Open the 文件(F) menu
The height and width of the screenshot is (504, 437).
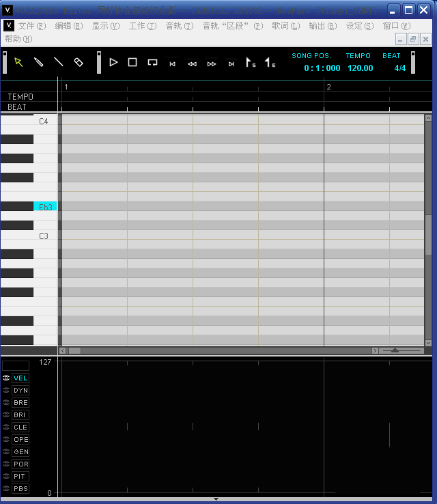32,26
